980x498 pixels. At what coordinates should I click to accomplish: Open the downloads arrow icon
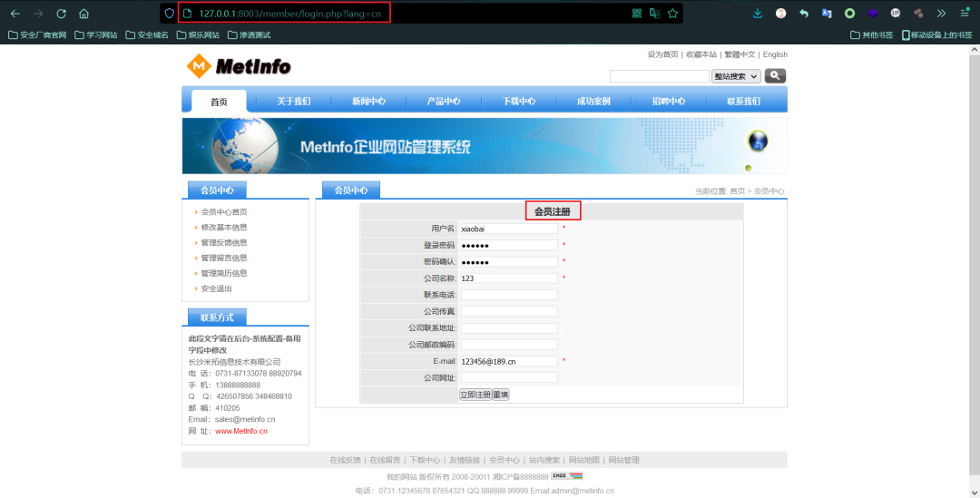point(758,13)
